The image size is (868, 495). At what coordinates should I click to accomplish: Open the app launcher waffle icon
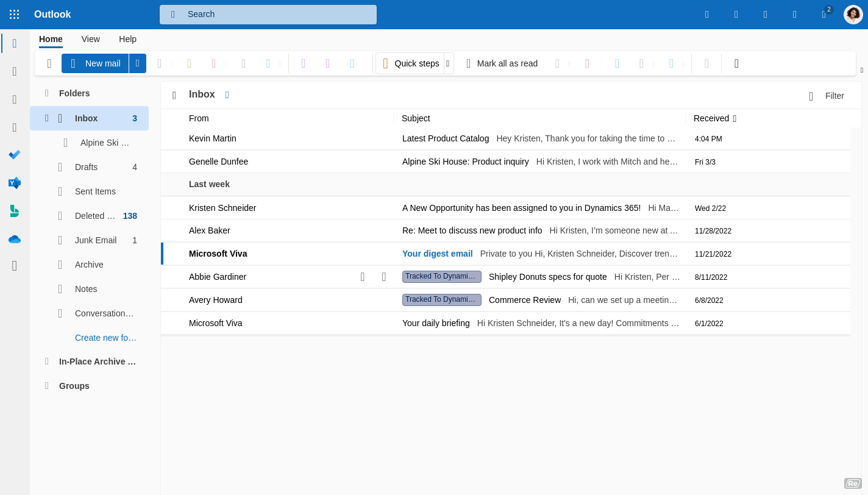tap(14, 14)
